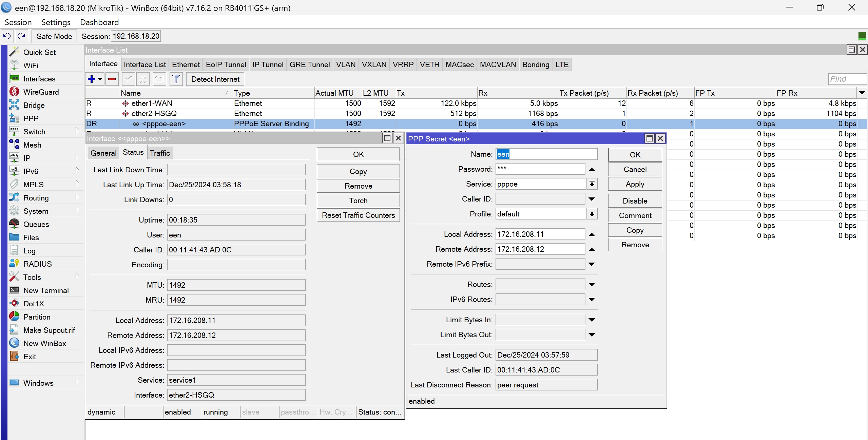Open the Settings menu
The width and height of the screenshot is (868, 440).
[x=56, y=22]
